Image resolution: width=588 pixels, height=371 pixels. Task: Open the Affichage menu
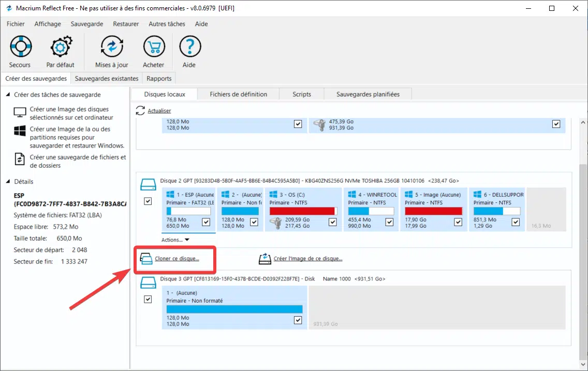click(x=48, y=24)
